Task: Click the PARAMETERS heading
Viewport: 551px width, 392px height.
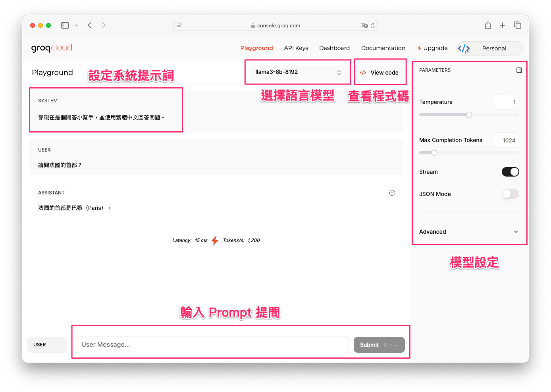Action: click(x=435, y=70)
